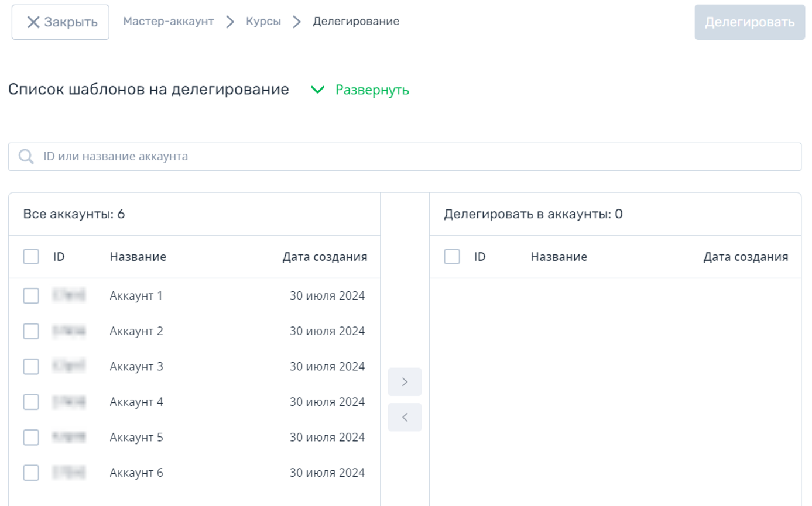
Task: Expand the template list via Развернуть
Action: point(372,90)
